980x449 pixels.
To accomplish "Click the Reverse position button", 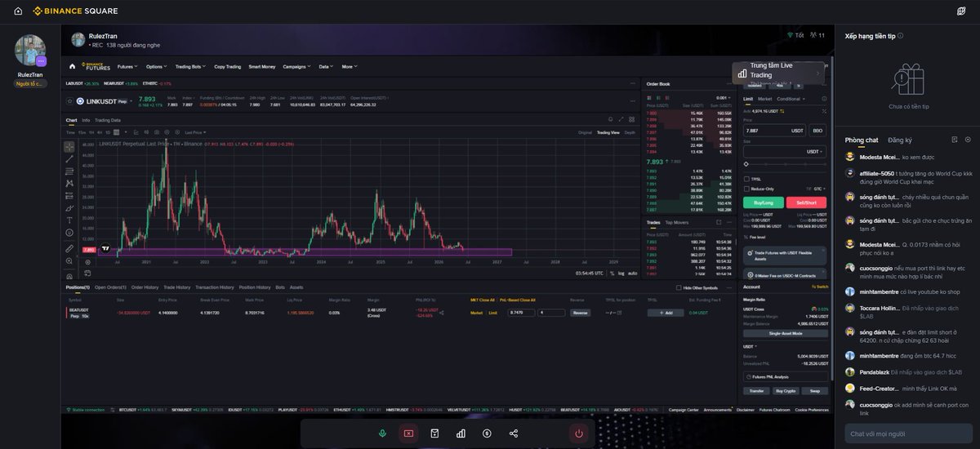I will (580, 313).
